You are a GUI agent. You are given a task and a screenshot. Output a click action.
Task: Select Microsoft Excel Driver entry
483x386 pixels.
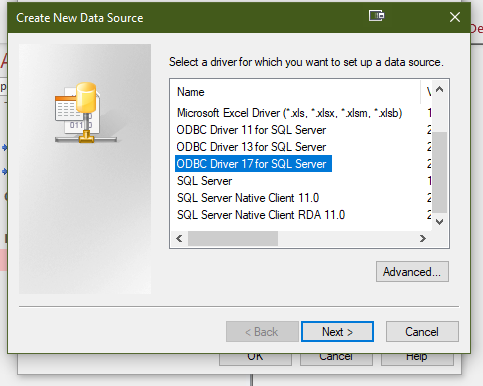(289, 113)
